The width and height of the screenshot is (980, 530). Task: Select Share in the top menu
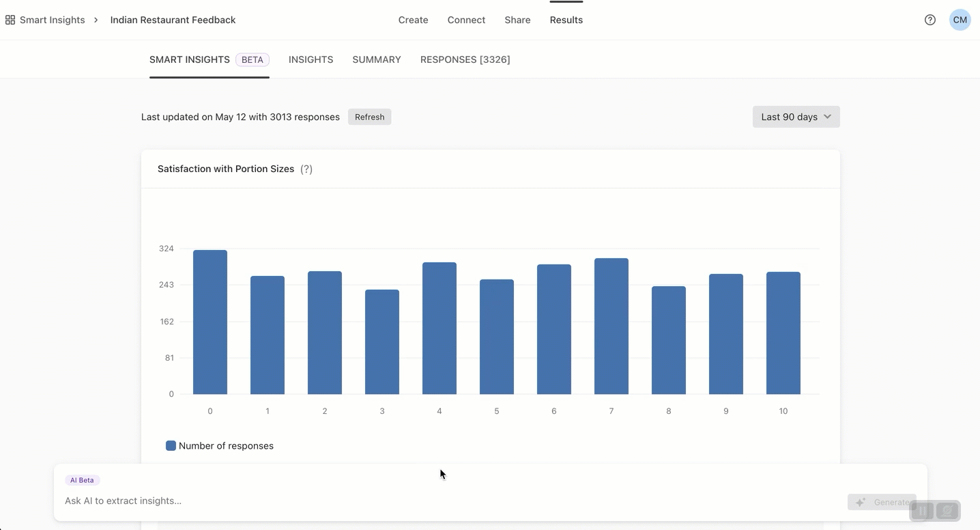pyautogui.click(x=517, y=20)
